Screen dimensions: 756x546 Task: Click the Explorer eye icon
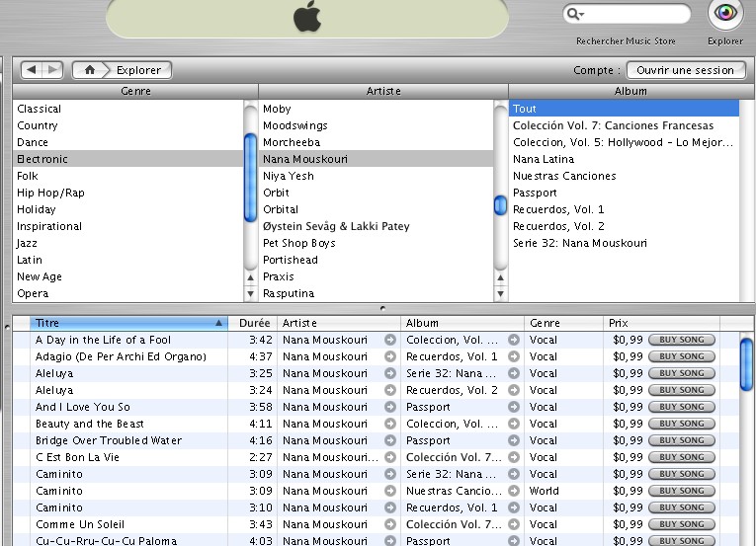pyautogui.click(x=725, y=14)
